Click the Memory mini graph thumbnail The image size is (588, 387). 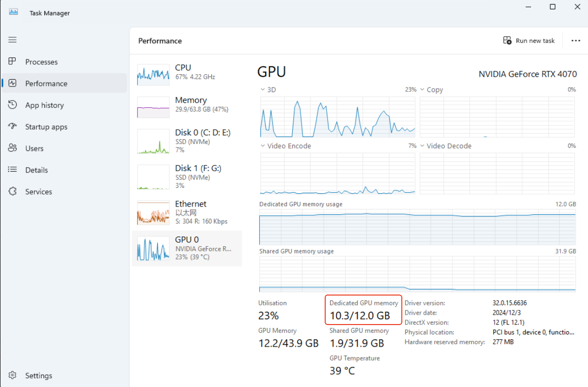coord(153,107)
